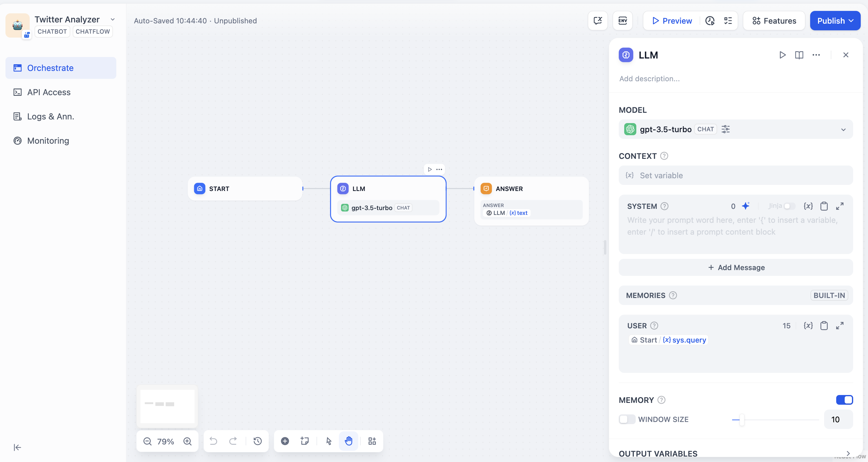Click the Add Message button
The image size is (868, 462).
(736, 267)
